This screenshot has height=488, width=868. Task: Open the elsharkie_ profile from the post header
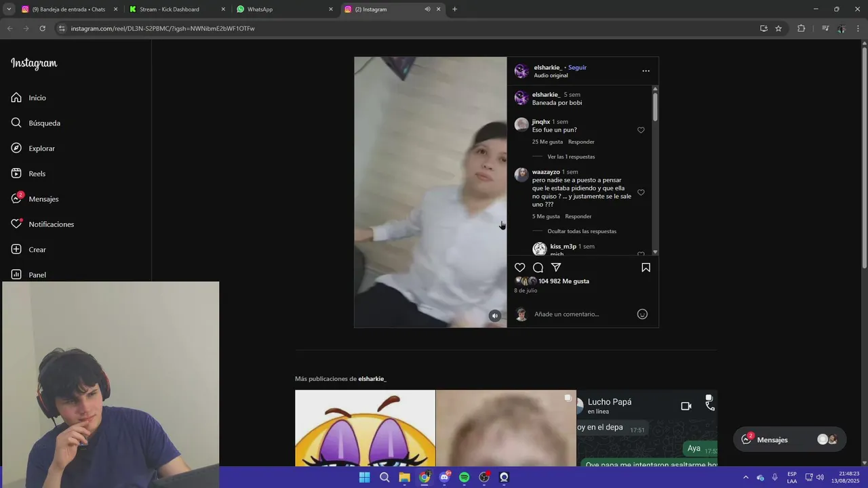point(548,67)
